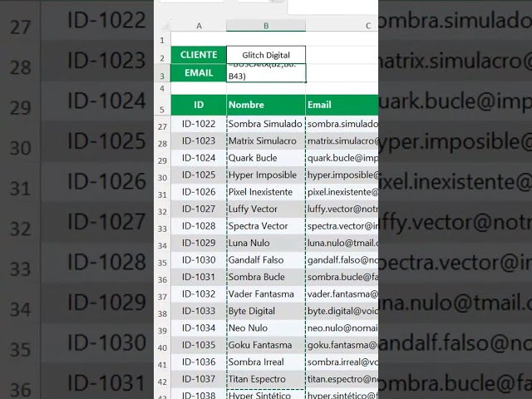
Task: Click email cell starting neo.nulo@
Action: click(x=342, y=328)
